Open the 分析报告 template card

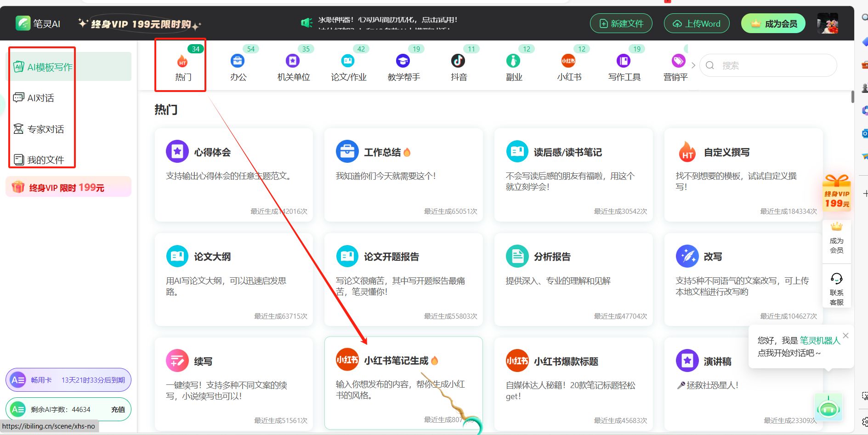point(573,280)
